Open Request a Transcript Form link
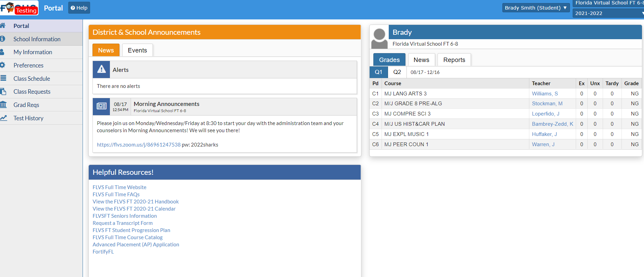The width and height of the screenshot is (644, 277). (x=123, y=223)
